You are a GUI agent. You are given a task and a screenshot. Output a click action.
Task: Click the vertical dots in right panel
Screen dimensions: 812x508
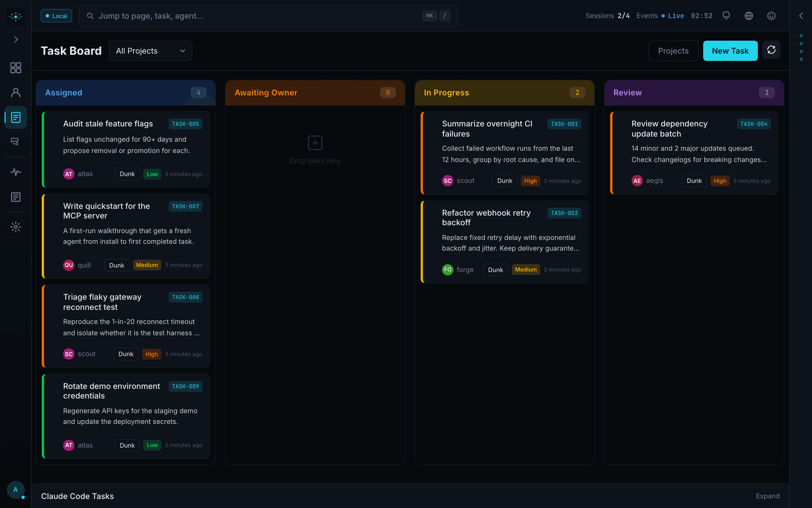pos(801,47)
